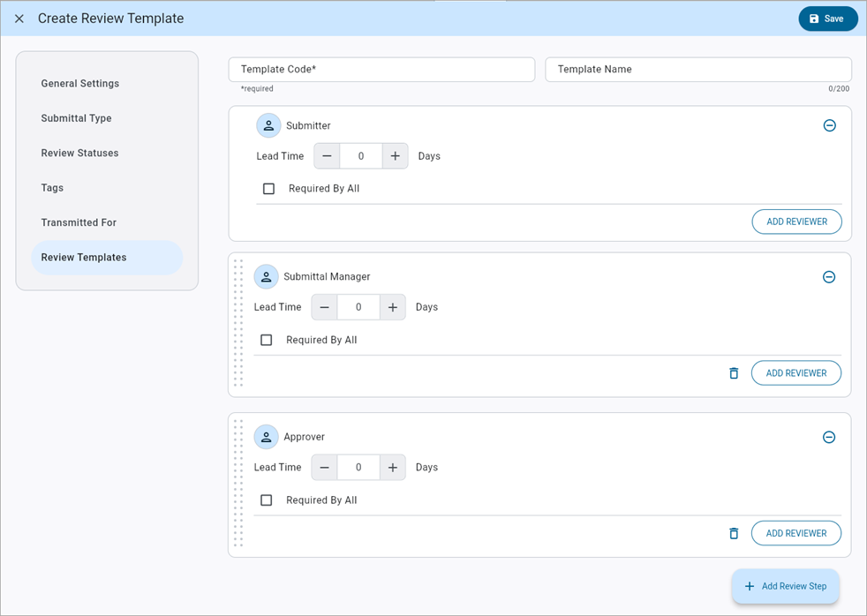Click the Submittal Manager avatar icon

[x=267, y=276]
